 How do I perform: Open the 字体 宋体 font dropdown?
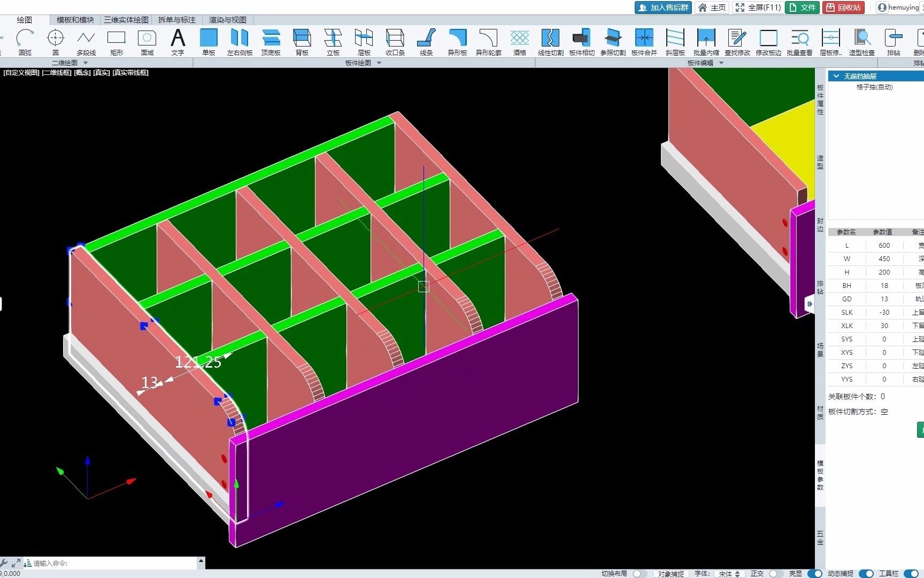click(x=729, y=573)
